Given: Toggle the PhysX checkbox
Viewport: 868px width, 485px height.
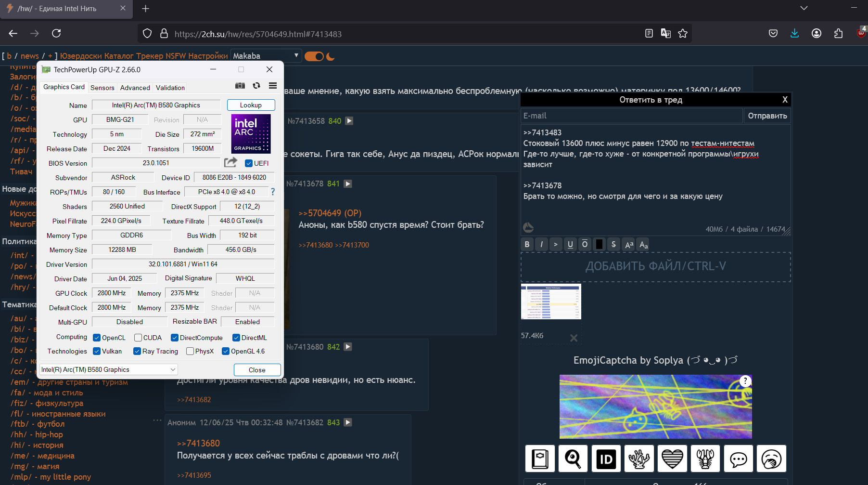Looking at the screenshot, I should point(190,351).
